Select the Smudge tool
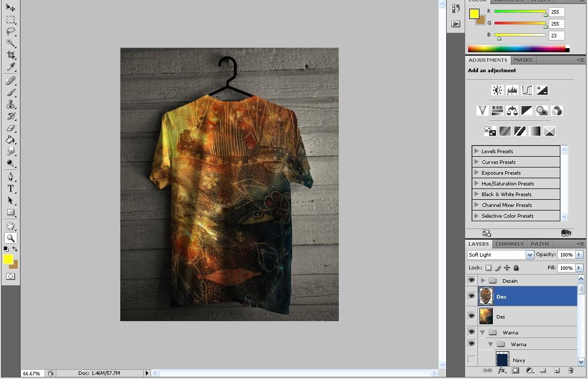This screenshot has width=588, height=379. 11,151
